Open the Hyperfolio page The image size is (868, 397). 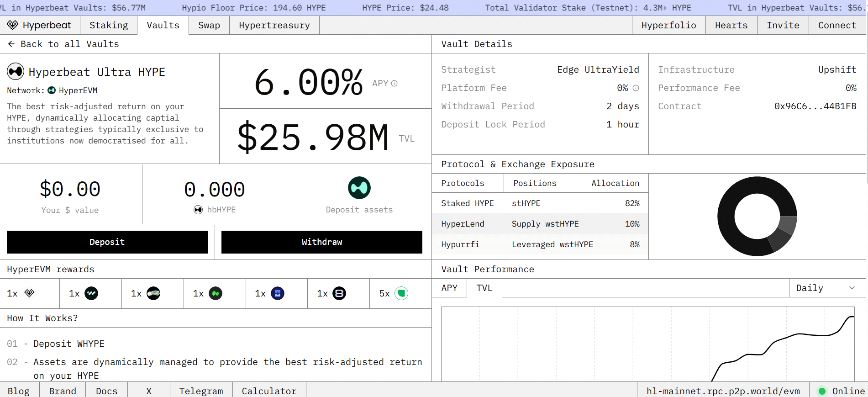[669, 25]
